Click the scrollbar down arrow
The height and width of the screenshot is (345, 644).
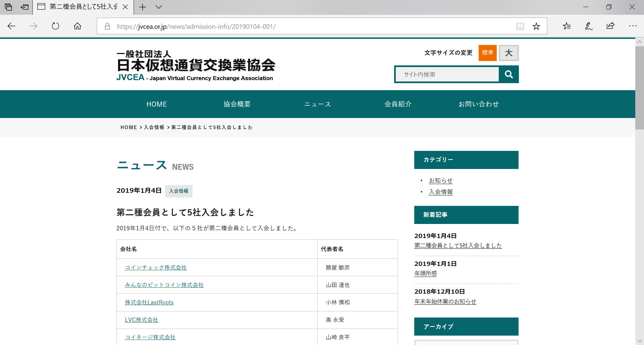pos(640,341)
